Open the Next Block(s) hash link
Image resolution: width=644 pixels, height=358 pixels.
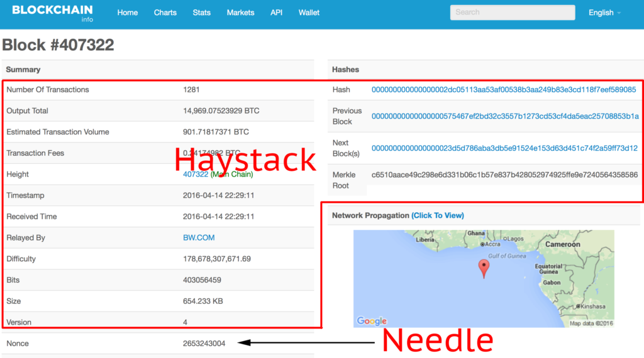504,148
